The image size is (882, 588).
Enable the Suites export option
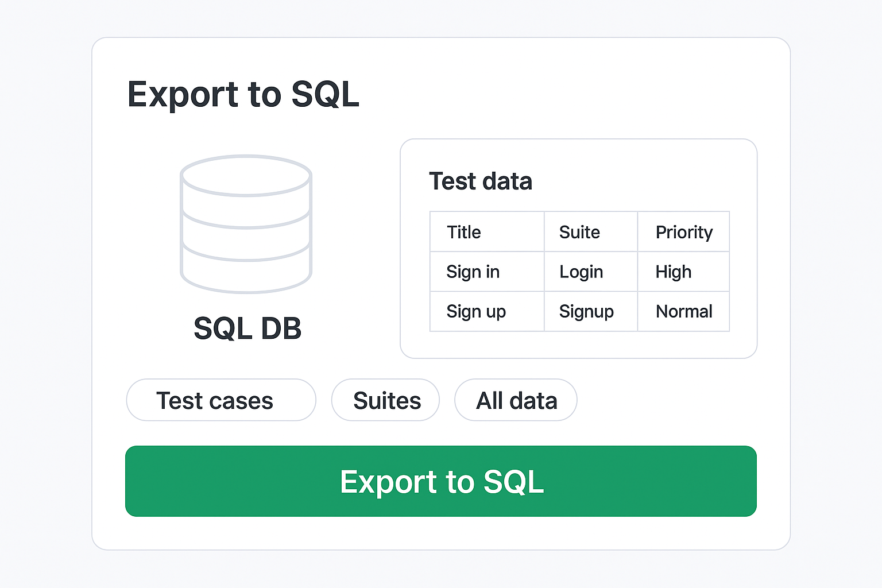point(385,400)
